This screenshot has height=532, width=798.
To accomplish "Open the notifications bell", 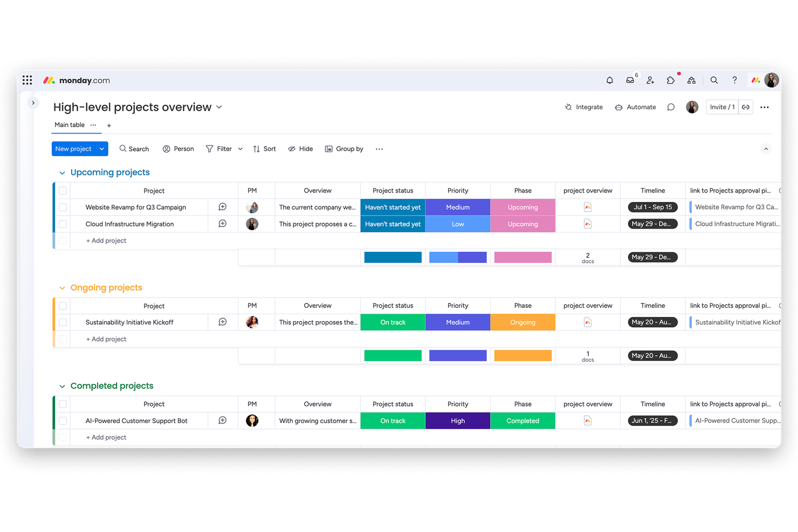I will pos(609,80).
